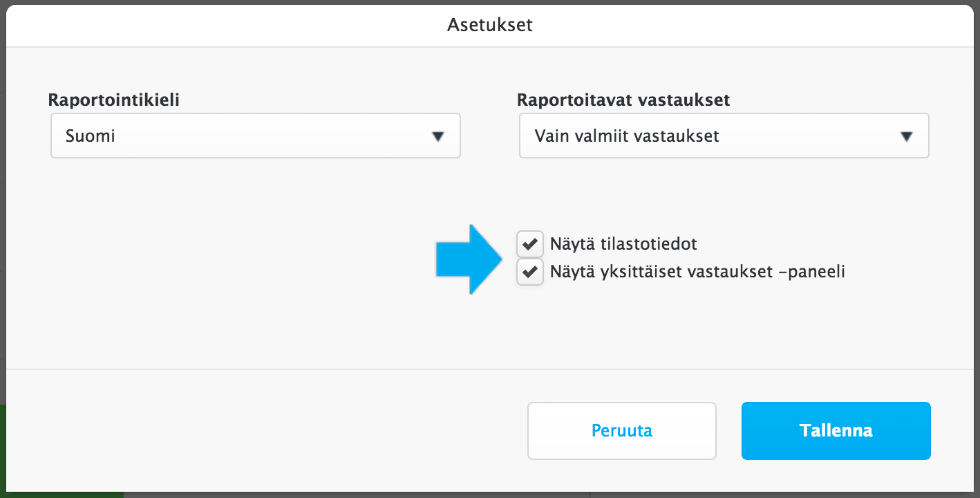The width and height of the screenshot is (980, 498).
Task: Click the Tallenna save button
Action: tap(835, 430)
